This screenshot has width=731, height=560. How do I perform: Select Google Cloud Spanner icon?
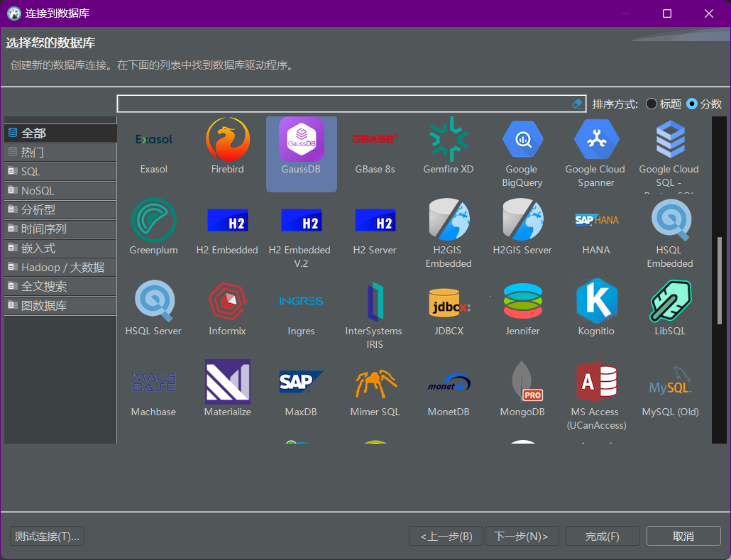(x=596, y=153)
